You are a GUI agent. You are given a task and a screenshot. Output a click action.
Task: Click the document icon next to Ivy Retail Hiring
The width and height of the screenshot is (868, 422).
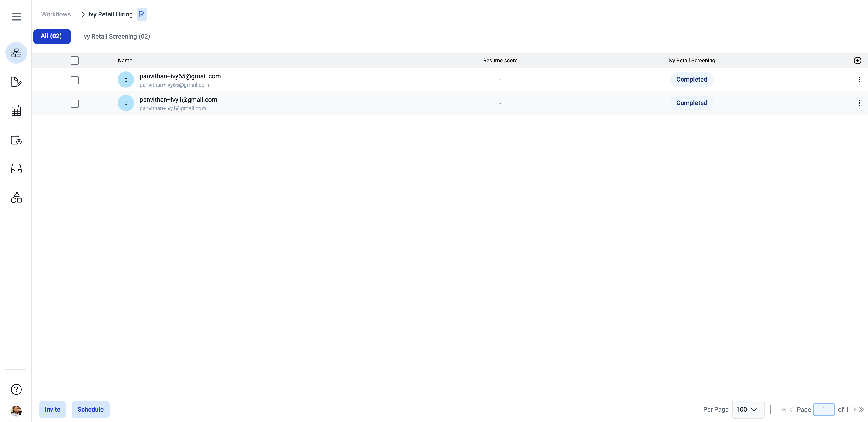(142, 14)
